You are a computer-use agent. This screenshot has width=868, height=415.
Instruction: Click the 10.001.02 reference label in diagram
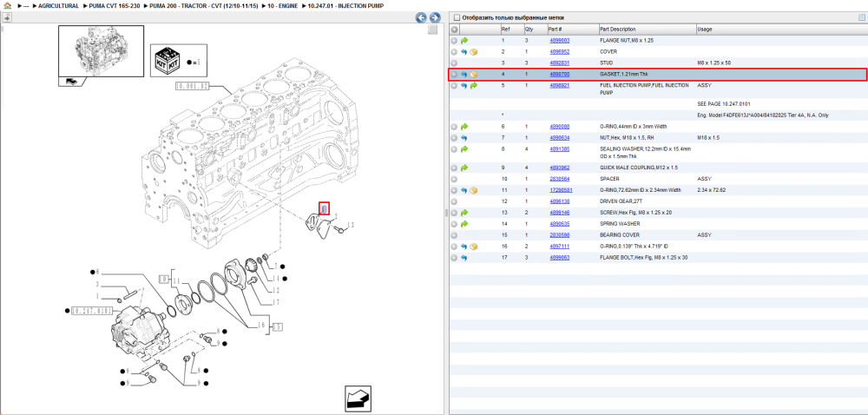pos(193,86)
